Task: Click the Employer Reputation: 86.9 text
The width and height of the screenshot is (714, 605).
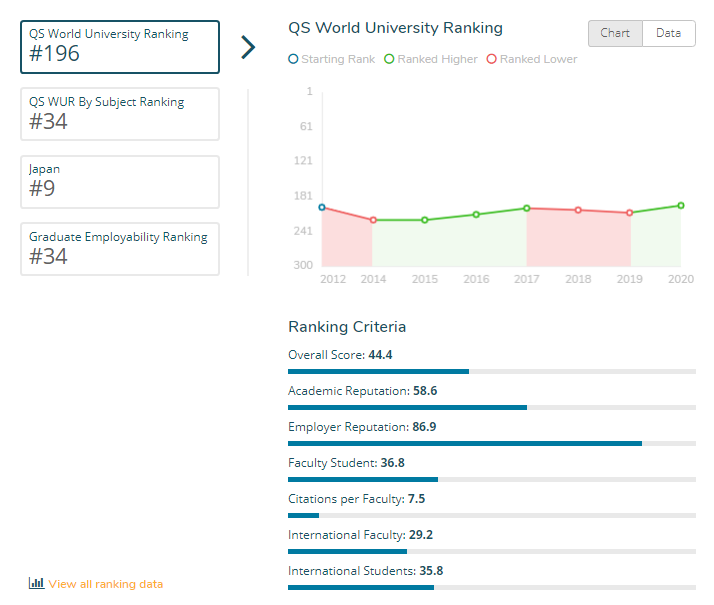Action: [362, 427]
